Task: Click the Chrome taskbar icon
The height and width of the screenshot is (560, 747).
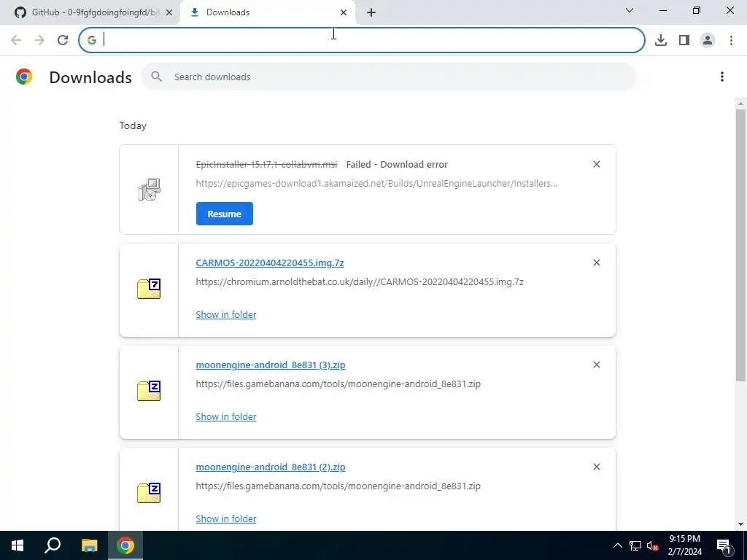Action: coord(125,545)
